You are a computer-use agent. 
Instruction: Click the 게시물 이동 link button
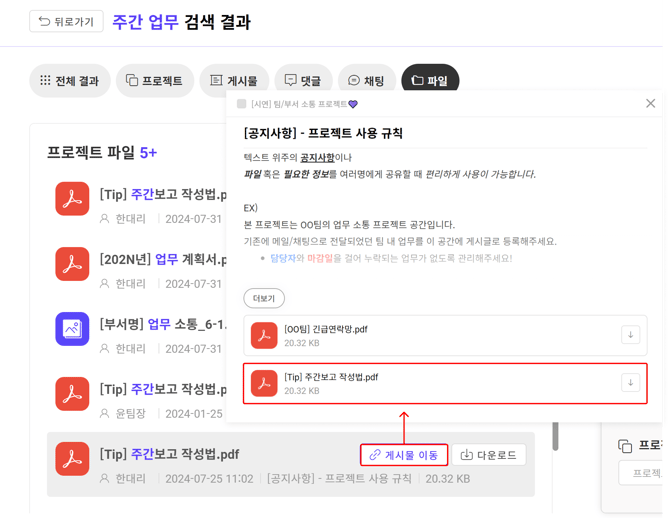(404, 455)
